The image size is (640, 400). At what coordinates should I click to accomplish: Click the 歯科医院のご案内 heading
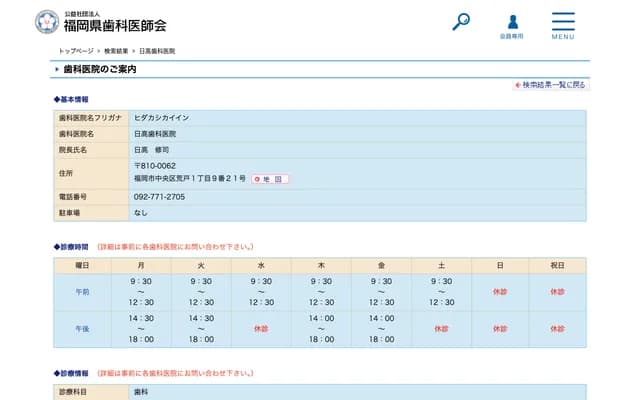coord(100,69)
